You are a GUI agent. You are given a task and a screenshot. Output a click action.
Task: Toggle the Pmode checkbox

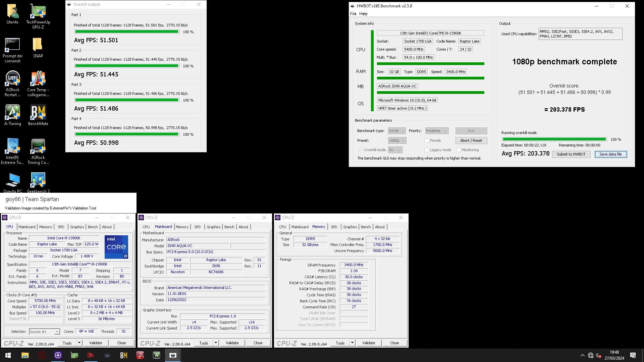coord(427,140)
